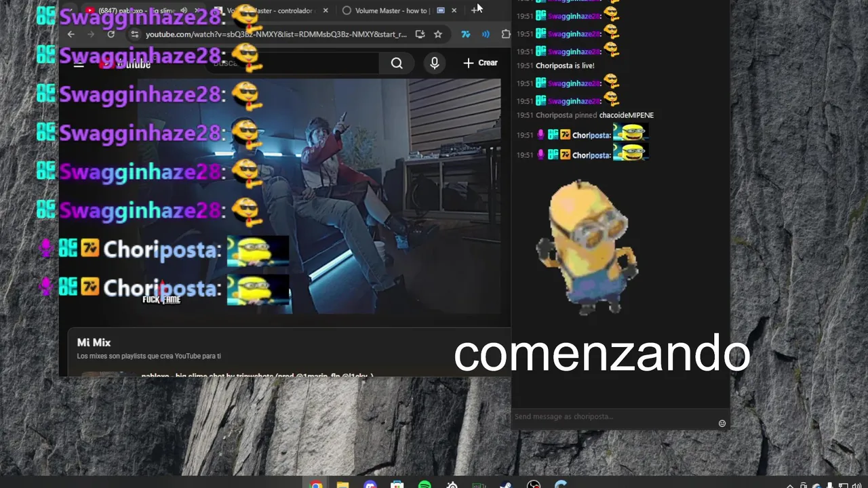This screenshot has height=488, width=868.
Task: Open Discord from the taskbar
Action: click(370, 483)
